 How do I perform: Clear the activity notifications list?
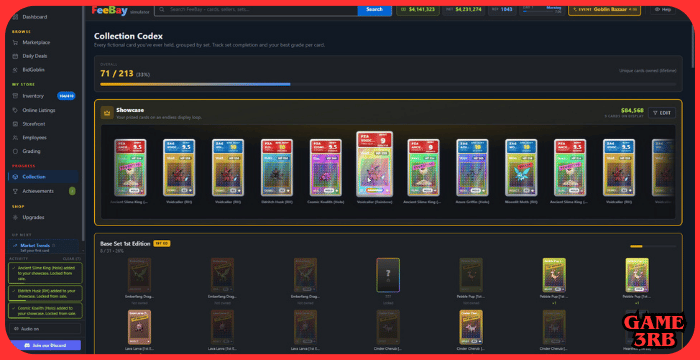click(72, 259)
